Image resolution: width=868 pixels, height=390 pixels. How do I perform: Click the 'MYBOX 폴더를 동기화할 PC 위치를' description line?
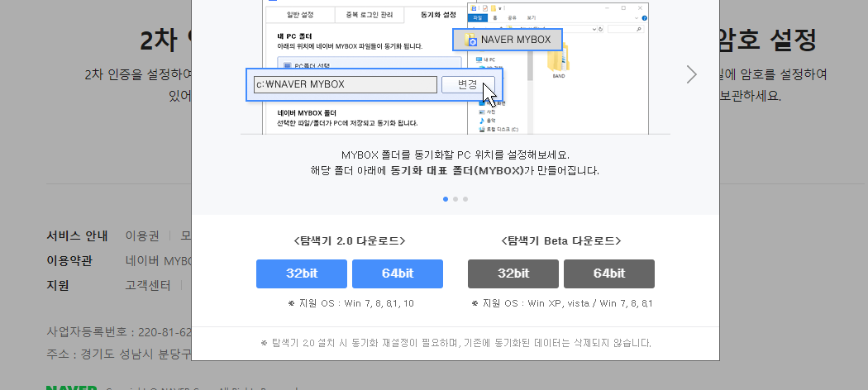[x=455, y=155]
